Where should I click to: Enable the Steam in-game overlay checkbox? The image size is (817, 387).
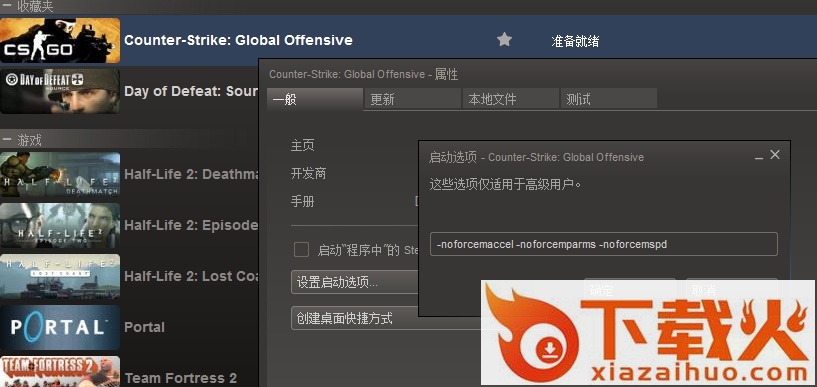301,249
